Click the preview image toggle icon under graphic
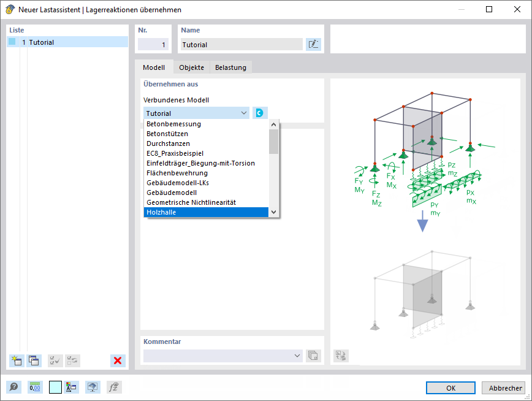This screenshot has width=532, height=401. click(x=341, y=356)
